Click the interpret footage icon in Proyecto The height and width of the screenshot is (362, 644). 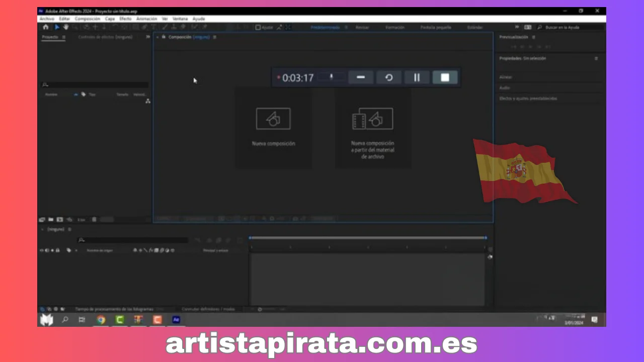click(x=42, y=220)
